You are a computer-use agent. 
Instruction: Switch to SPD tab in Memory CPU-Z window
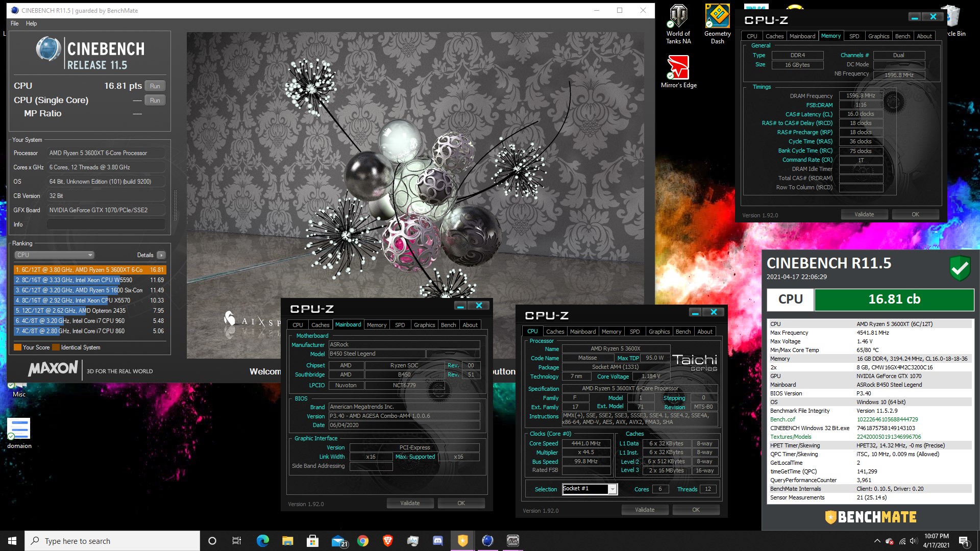point(854,36)
